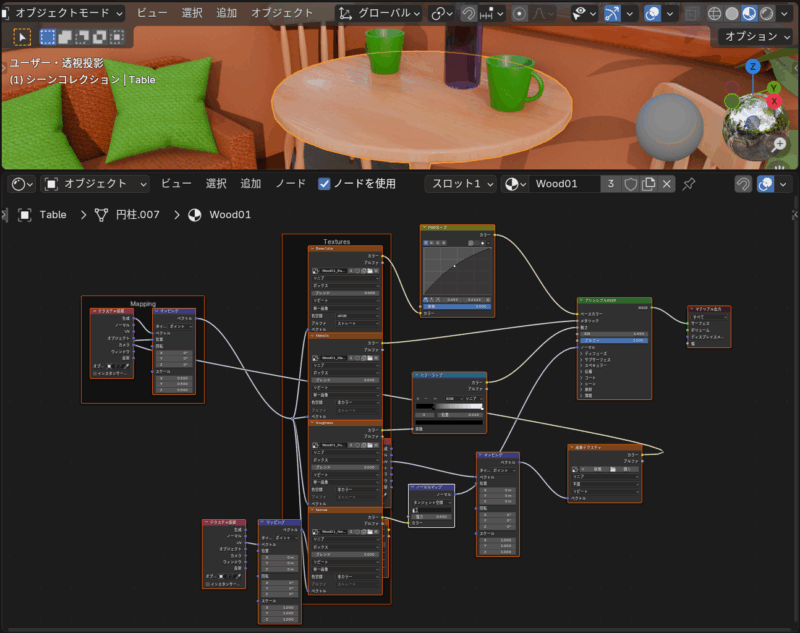Duplicate the Wood01 material with copy icon

(648, 184)
